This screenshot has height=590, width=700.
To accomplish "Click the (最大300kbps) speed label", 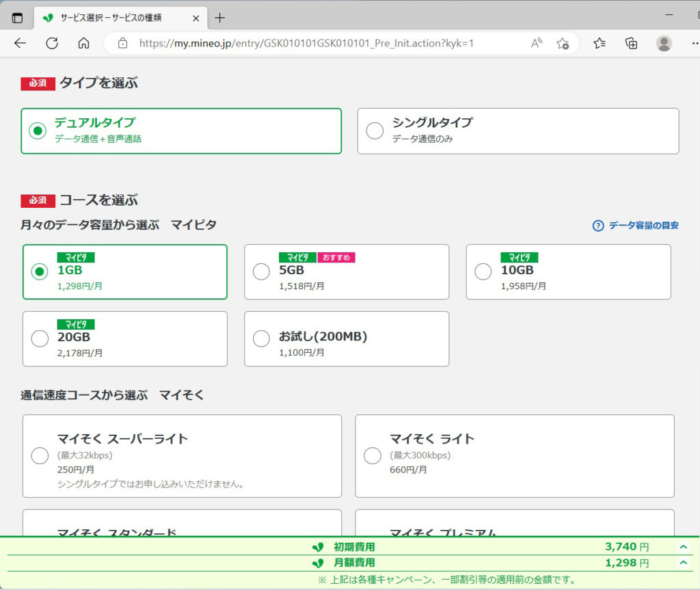I will [420, 455].
